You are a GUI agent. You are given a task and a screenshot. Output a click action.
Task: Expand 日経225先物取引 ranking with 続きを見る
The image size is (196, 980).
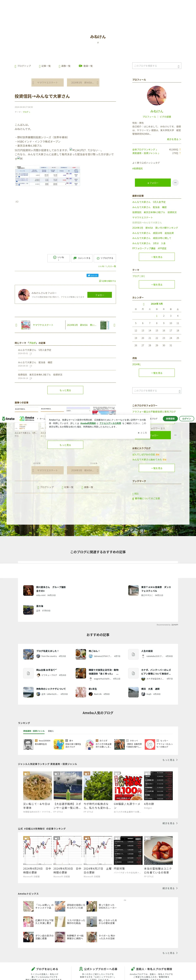170,888
